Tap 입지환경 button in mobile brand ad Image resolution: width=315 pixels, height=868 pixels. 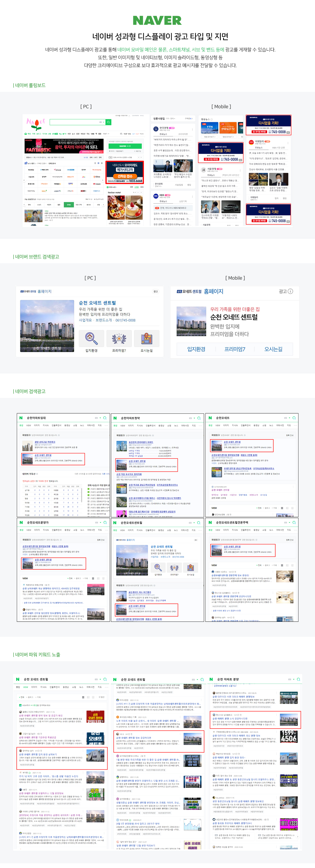196,349
